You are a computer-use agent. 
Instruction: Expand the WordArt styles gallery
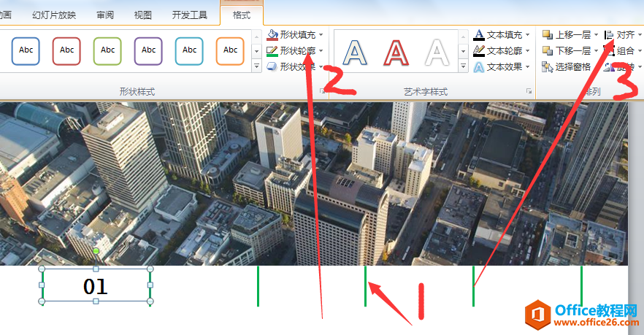pos(463,66)
